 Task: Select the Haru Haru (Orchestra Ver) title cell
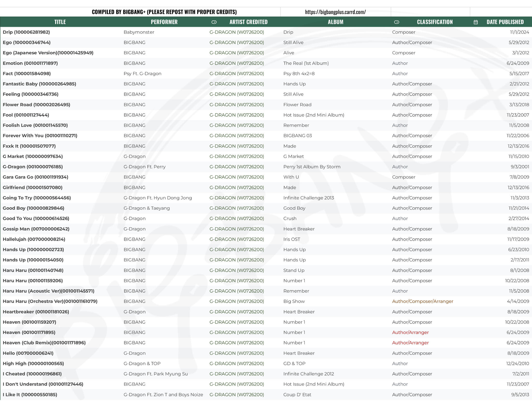[x=50, y=301]
